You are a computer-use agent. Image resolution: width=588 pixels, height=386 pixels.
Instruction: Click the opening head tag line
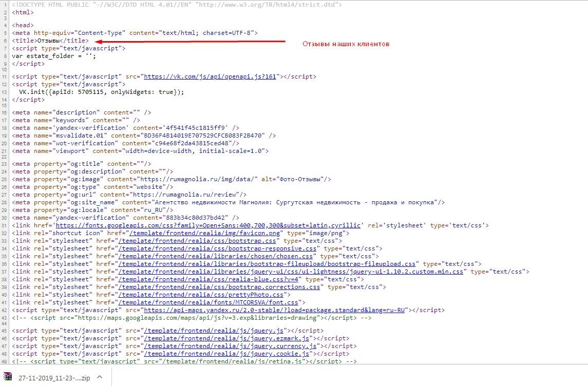[x=23, y=26]
